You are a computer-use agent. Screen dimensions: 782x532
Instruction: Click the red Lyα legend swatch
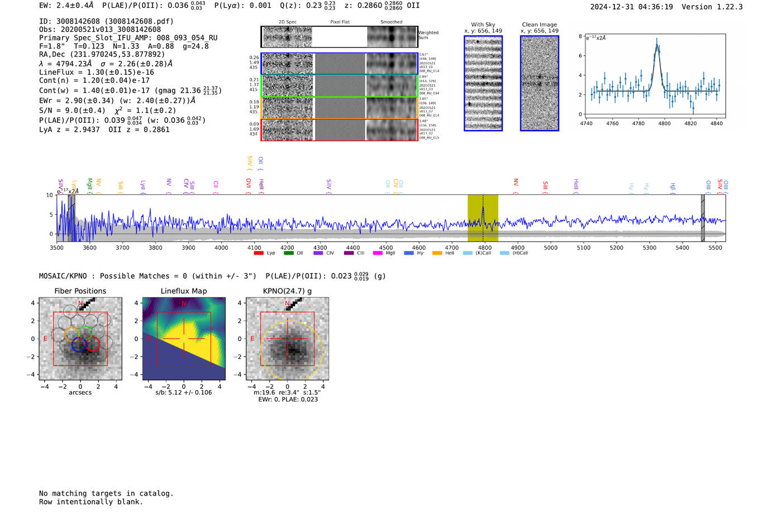point(259,253)
